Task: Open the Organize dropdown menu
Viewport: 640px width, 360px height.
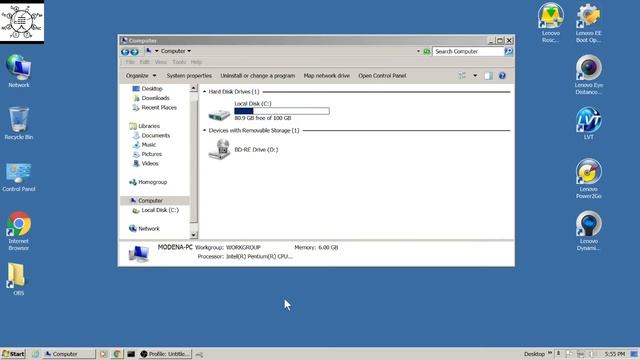Action: pos(141,76)
